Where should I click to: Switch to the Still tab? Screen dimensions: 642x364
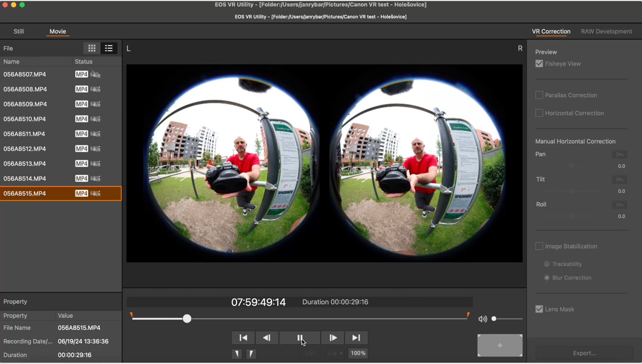[x=18, y=31]
